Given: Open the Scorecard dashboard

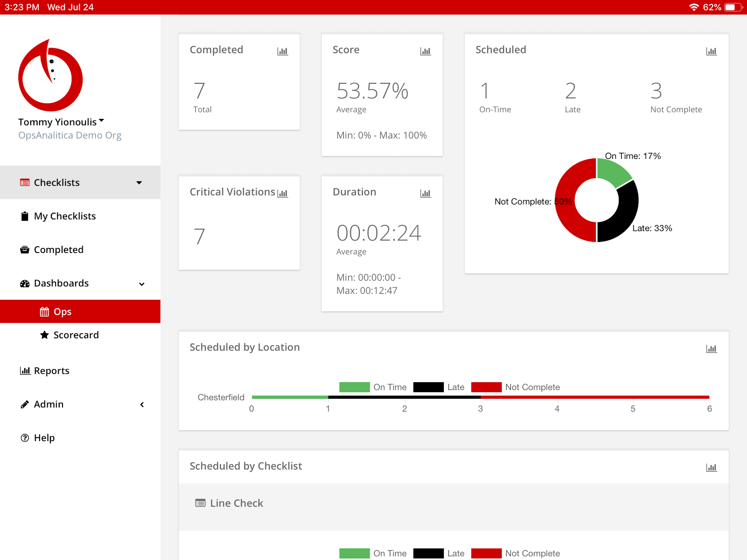Looking at the screenshot, I should coord(76,335).
